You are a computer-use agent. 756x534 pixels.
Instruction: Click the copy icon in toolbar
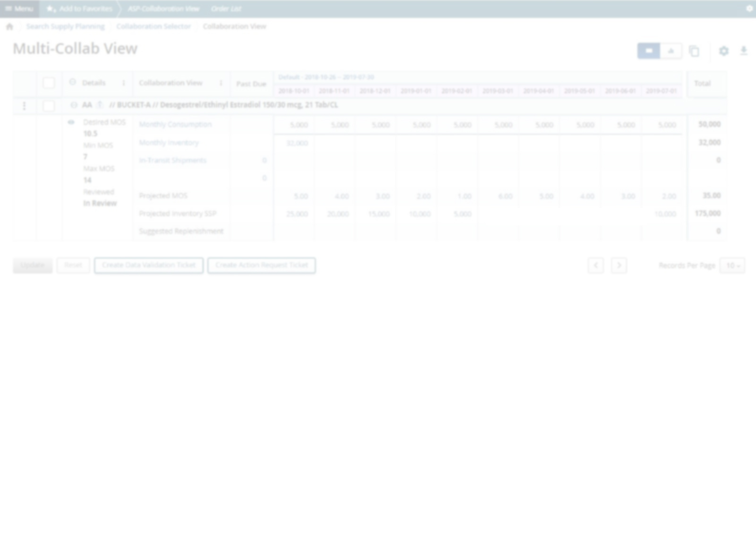click(x=694, y=51)
